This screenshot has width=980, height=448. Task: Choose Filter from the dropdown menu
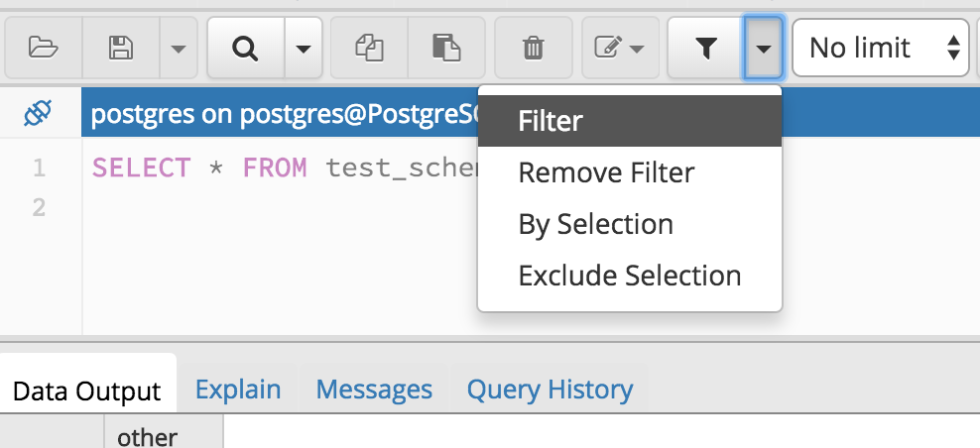551,121
